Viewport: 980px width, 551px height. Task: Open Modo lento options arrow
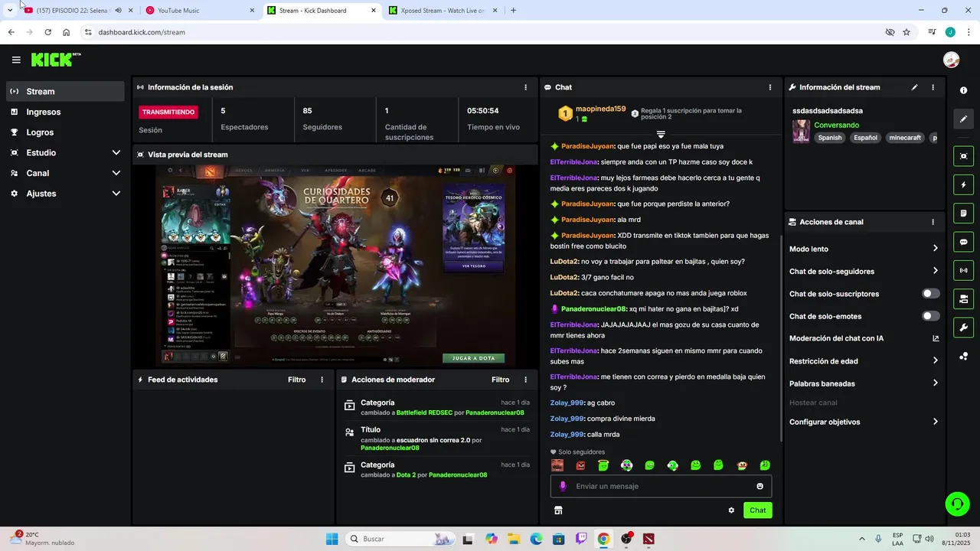(935, 249)
